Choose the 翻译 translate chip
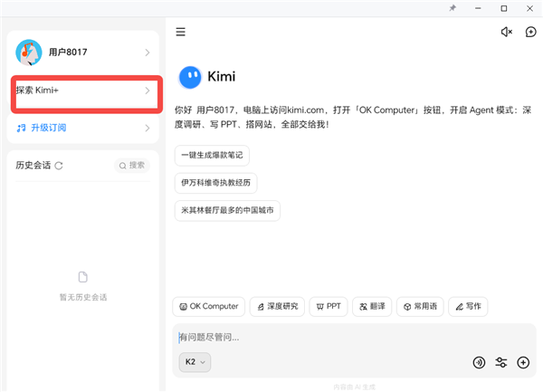 click(372, 307)
